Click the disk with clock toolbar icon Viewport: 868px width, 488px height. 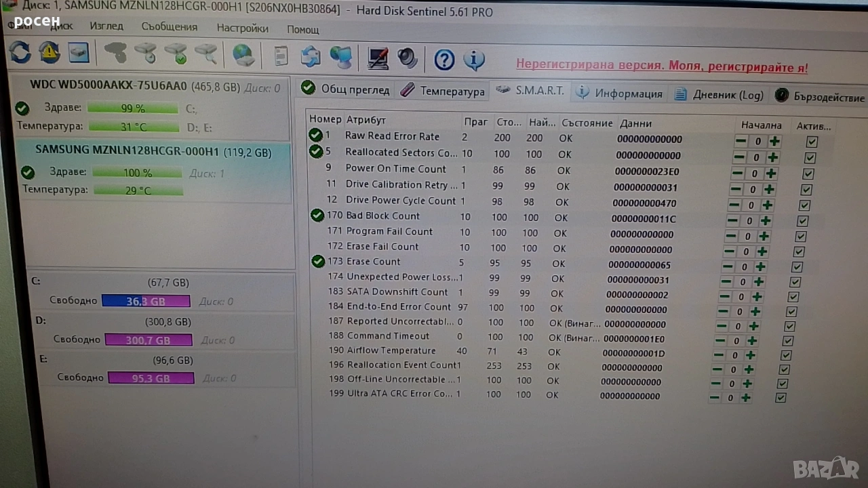(x=146, y=54)
